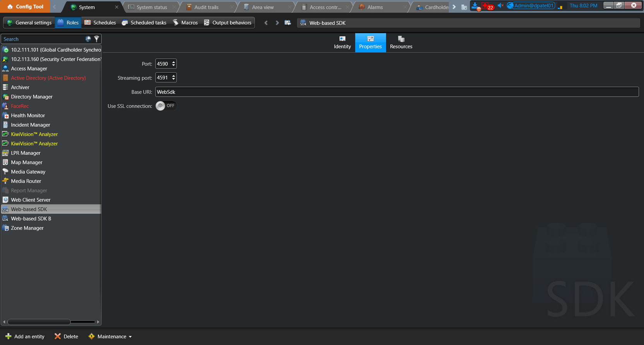Open the Alarms tab
Image resolution: width=644 pixels, height=345 pixels.
pos(375,7)
